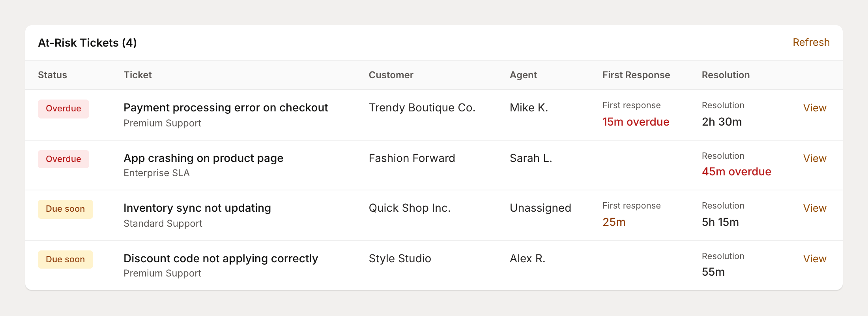
Task: View the payment processing error ticket
Action: click(814, 108)
